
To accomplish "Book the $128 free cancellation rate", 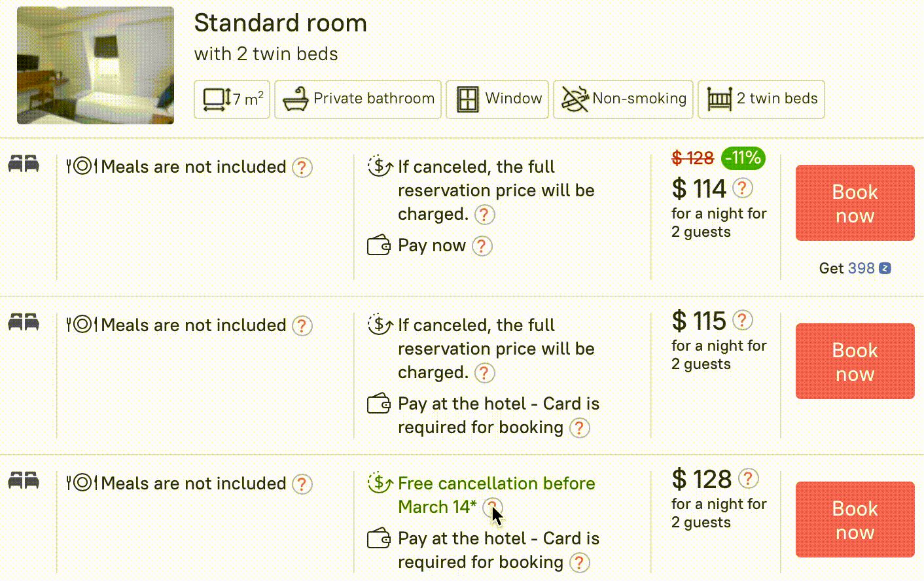I will [x=855, y=519].
